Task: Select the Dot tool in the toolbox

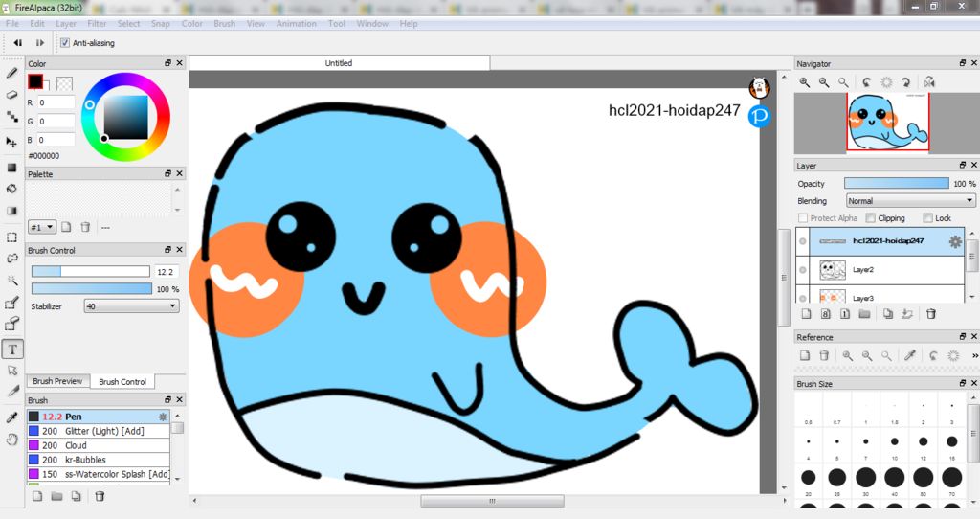Action: 11,116
